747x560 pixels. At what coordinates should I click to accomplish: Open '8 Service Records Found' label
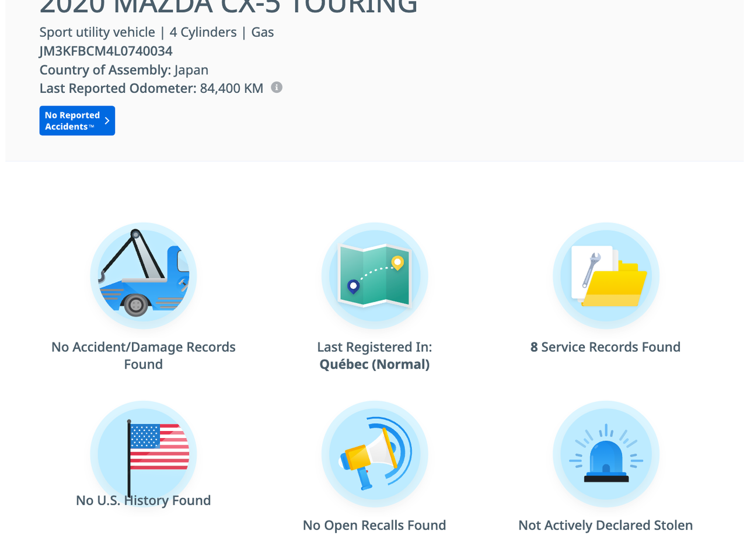click(606, 347)
